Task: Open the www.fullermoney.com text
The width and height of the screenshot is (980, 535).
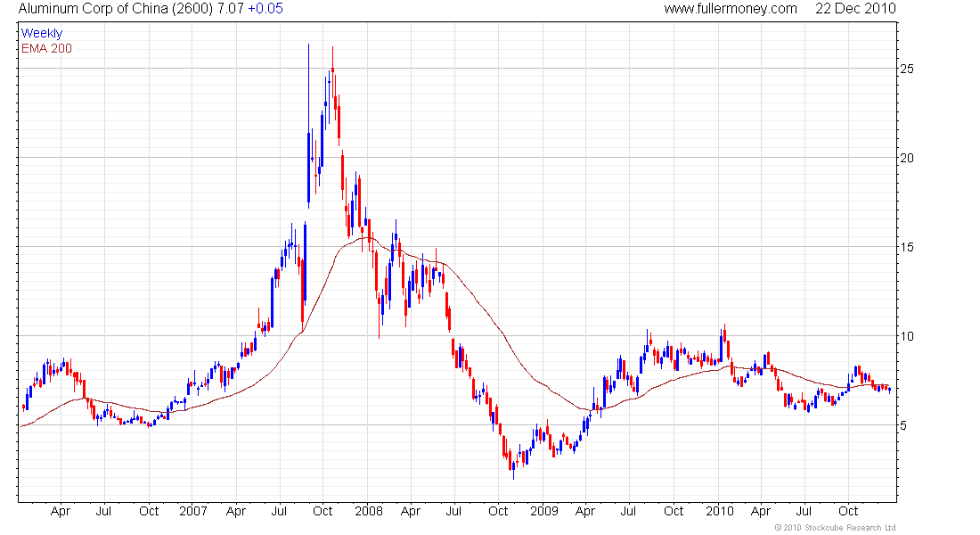Action: [730, 9]
